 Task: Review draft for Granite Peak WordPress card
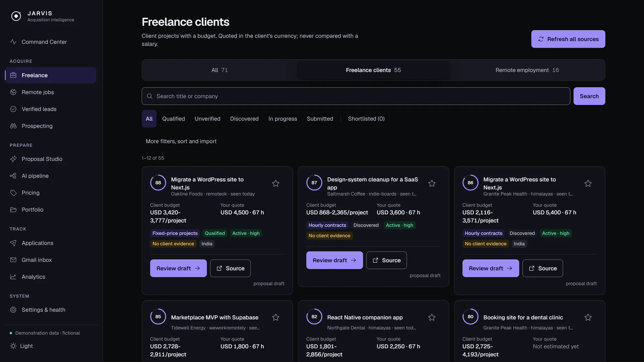click(491, 268)
